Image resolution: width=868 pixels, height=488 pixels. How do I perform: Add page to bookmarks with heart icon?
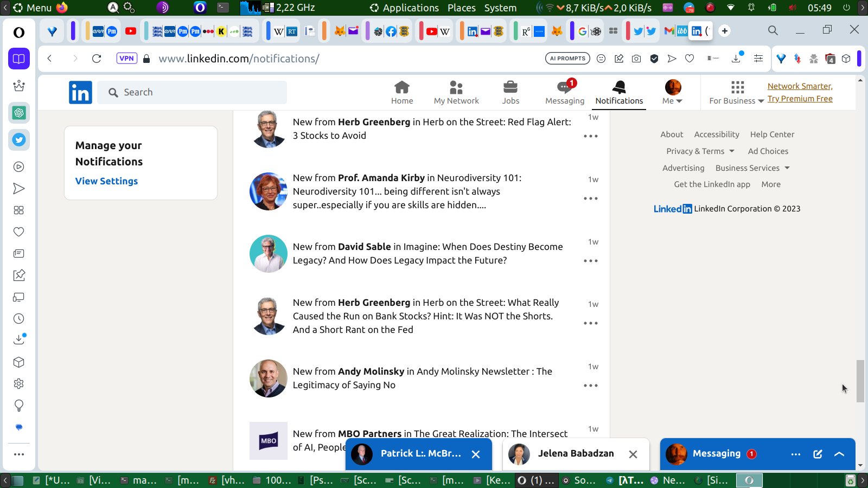pos(690,59)
